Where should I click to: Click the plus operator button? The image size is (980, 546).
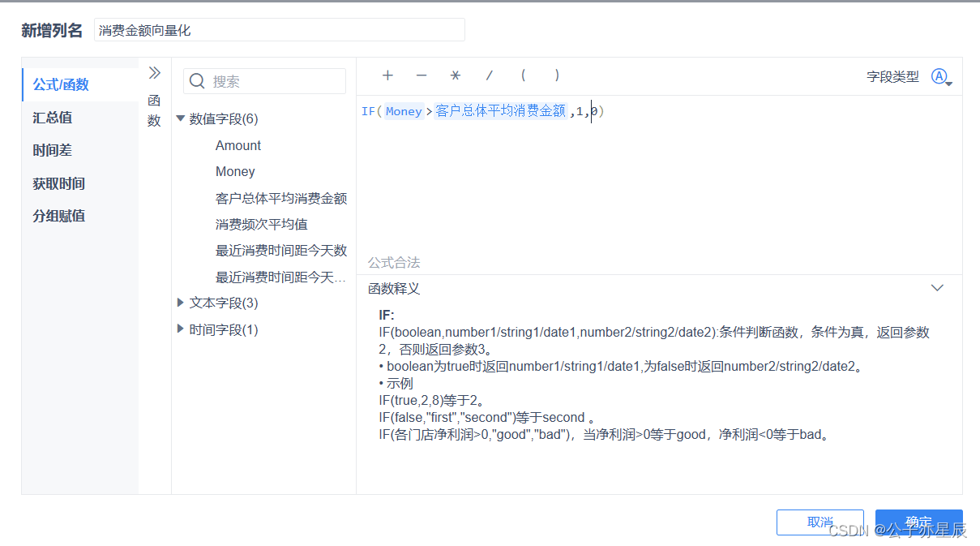click(387, 75)
